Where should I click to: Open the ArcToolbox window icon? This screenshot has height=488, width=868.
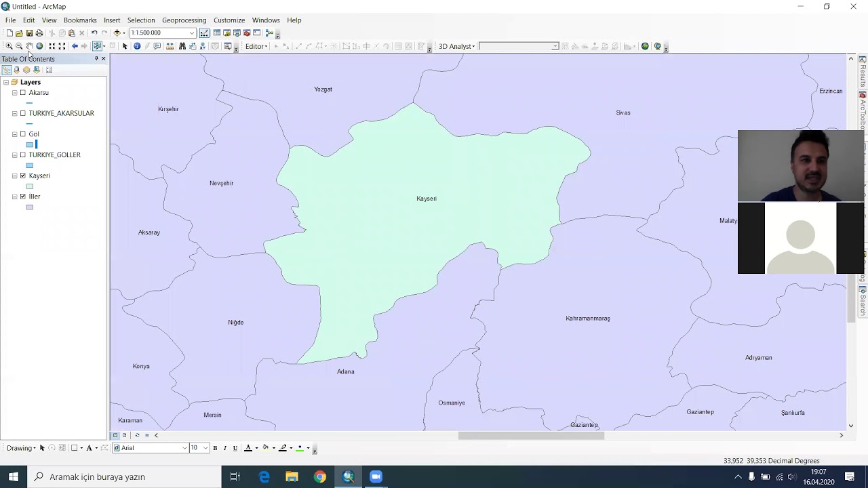coord(247,33)
